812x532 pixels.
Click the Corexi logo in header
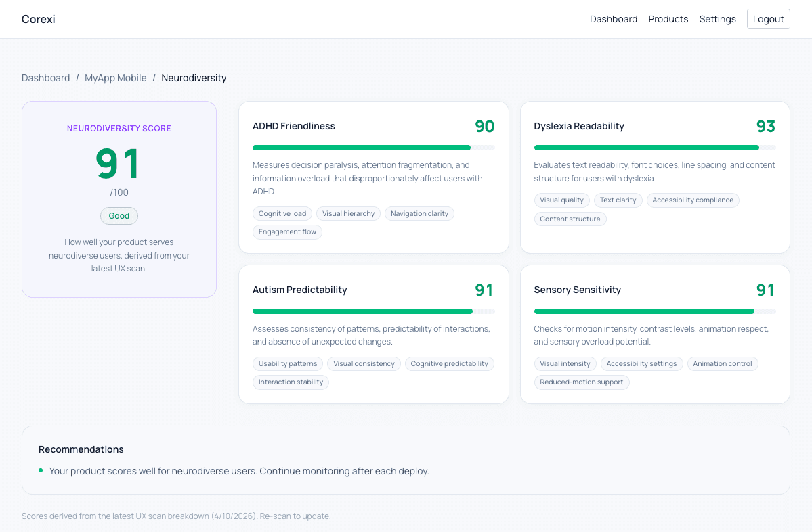[x=39, y=19]
